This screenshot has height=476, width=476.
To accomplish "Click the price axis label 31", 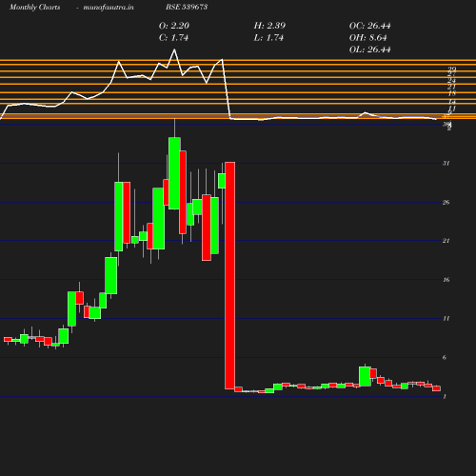I will pyautogui.click(x=446, y=163).
